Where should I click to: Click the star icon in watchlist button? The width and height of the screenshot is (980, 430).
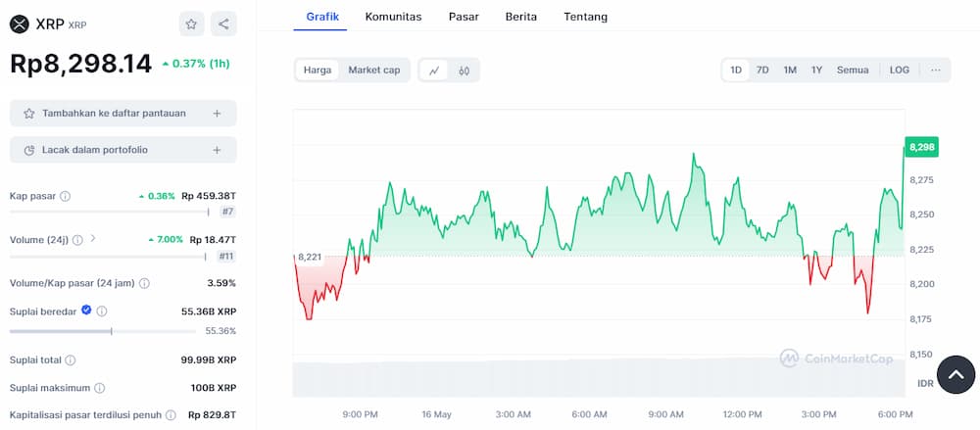point(28,113)
